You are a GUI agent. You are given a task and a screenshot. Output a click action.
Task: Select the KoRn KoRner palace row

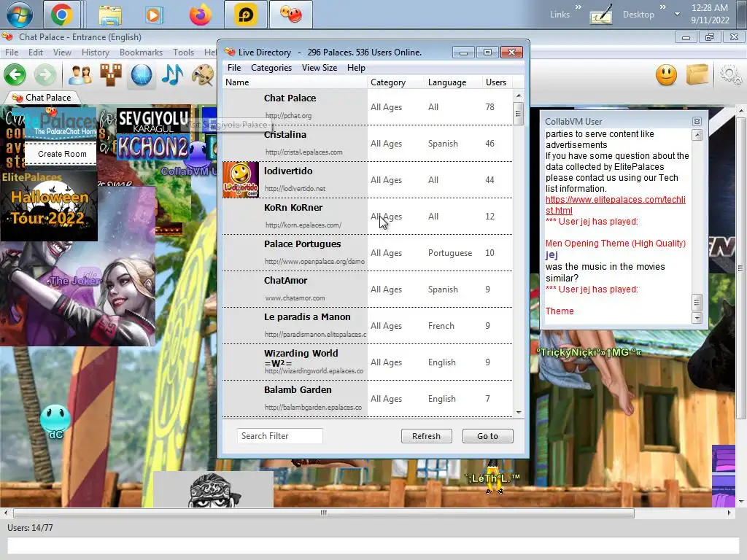click(368, 216)
